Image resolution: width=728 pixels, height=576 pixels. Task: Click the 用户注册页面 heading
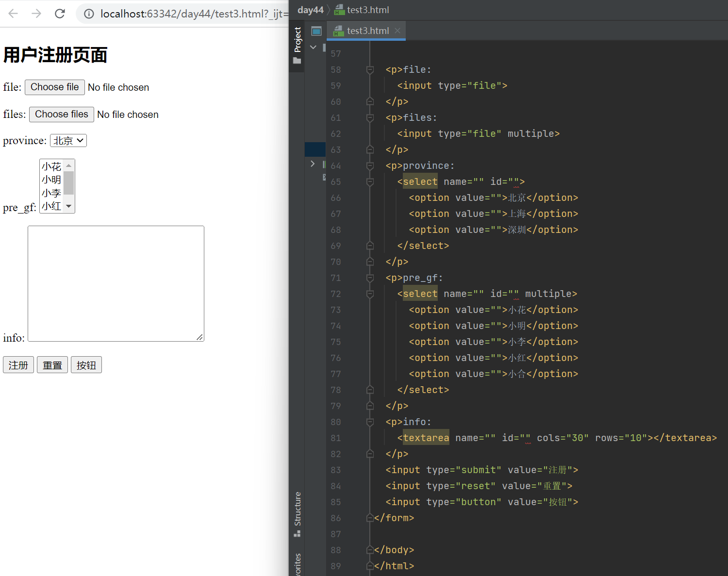tap(55, 55)
